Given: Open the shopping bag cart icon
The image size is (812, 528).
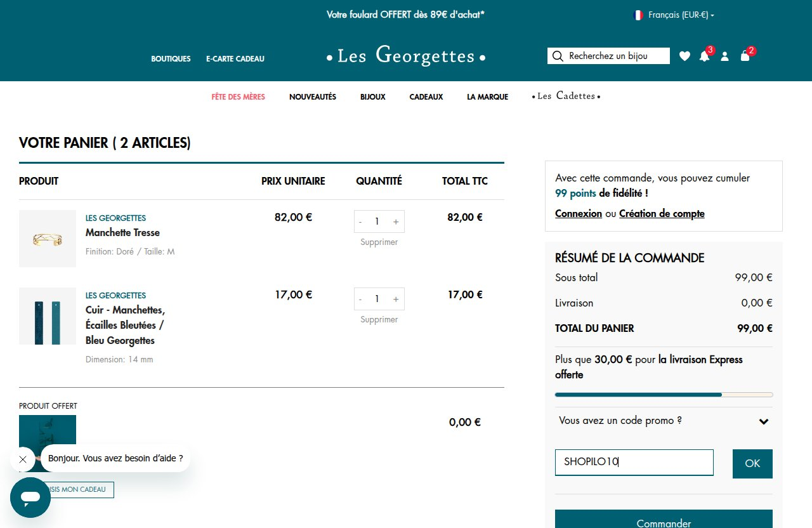Looking at the screenshot, I should coord(745,56).
